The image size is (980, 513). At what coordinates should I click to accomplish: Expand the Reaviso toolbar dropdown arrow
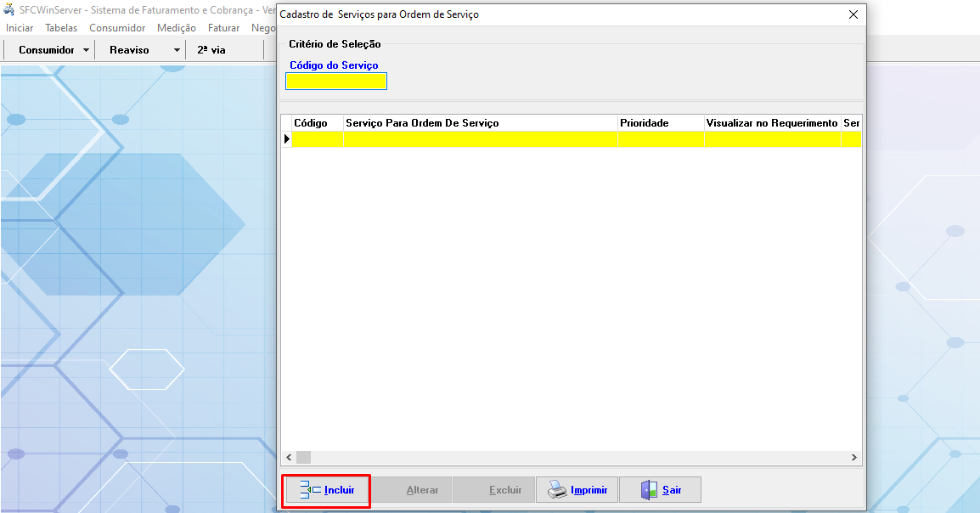click(177, 50)
